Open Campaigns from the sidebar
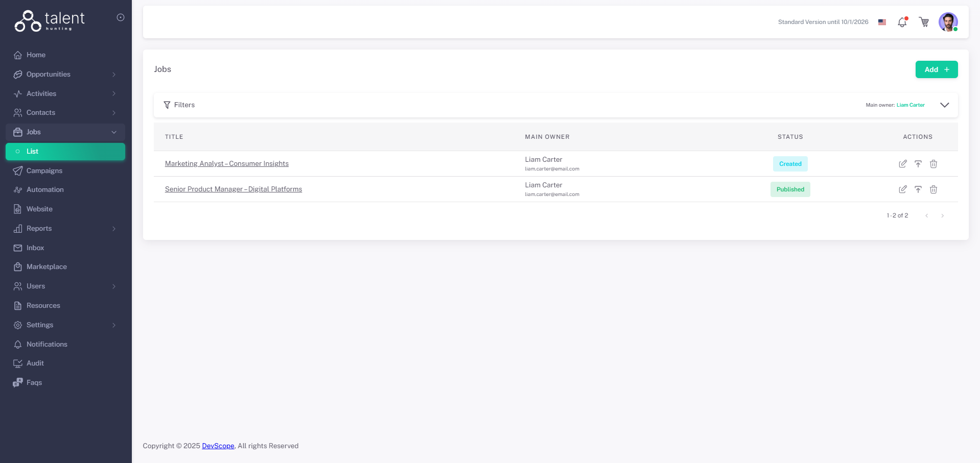This screenshot has height=463, width=980. [x=44, y=170]
